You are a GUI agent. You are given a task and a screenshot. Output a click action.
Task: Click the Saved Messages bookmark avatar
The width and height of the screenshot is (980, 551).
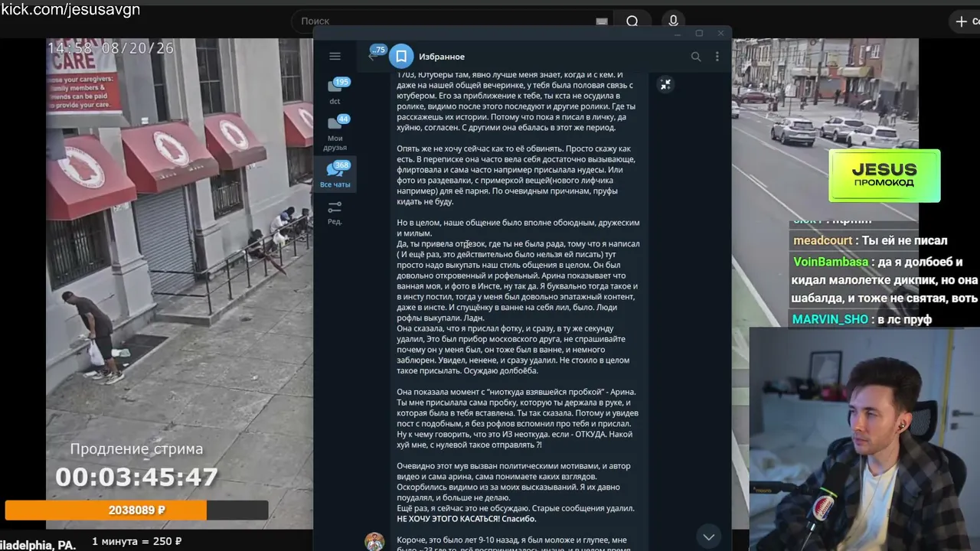[x=401, y=57]
